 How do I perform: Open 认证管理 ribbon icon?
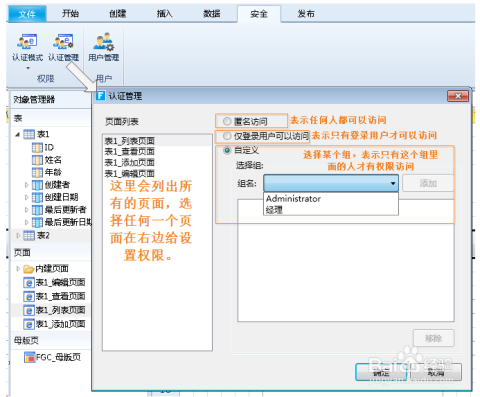(x=63, y=41)
